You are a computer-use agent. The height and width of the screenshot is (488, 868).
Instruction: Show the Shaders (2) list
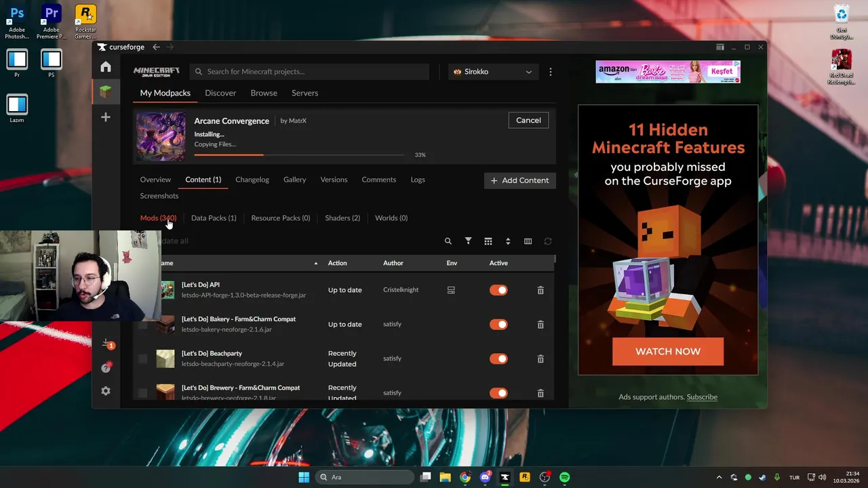click(342, 218)
